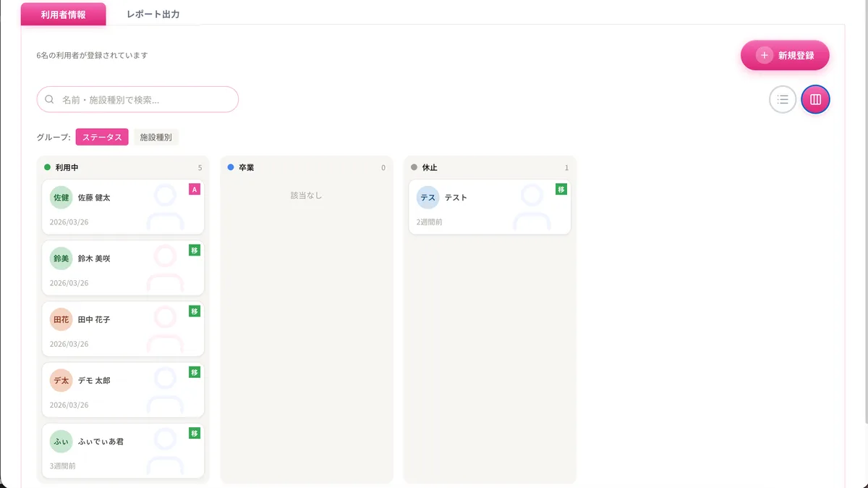
Task: Click the A badge on 佐藤 健太 card
Action: (194, 190)
